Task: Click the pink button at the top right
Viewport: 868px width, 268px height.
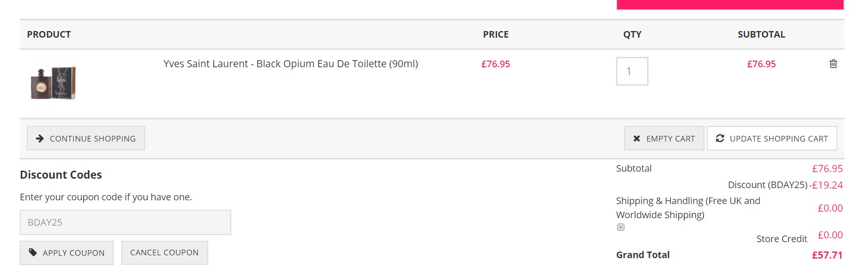Action: (x=730, y=5)
